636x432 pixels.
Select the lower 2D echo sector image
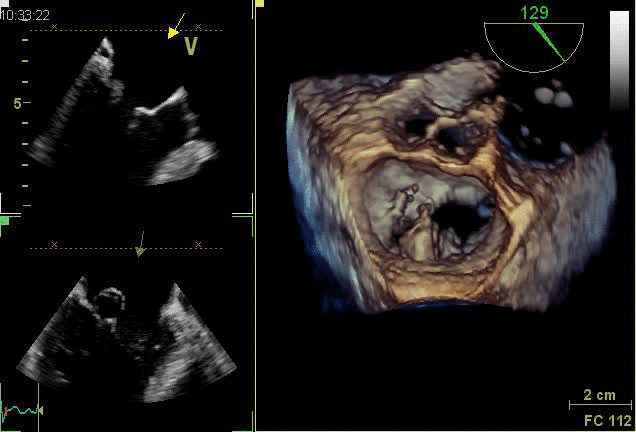127,339
